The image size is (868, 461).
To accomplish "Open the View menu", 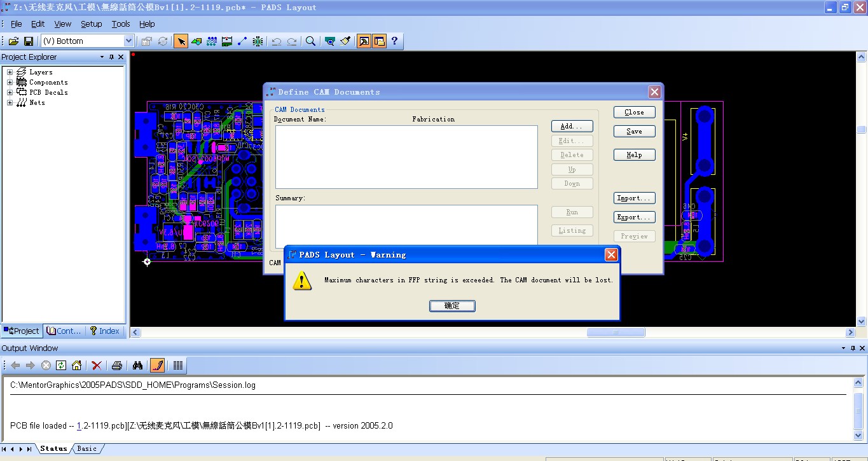I will (x=63, y=24).
